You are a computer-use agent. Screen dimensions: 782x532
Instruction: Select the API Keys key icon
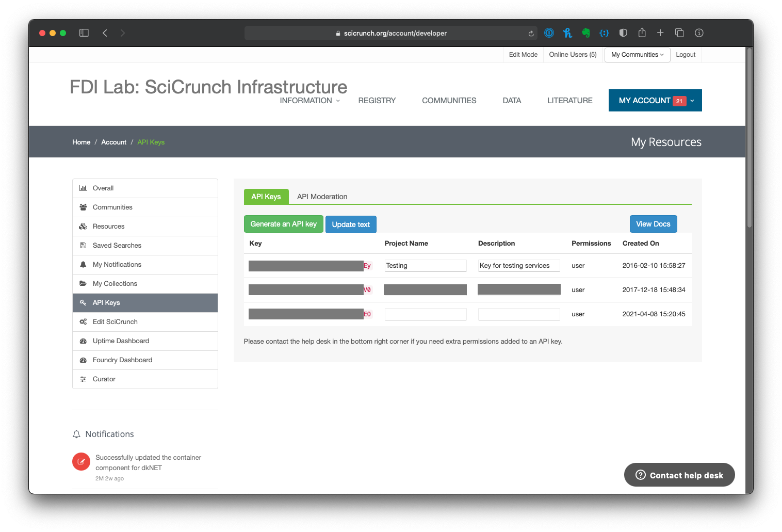(x=84, y=302)
